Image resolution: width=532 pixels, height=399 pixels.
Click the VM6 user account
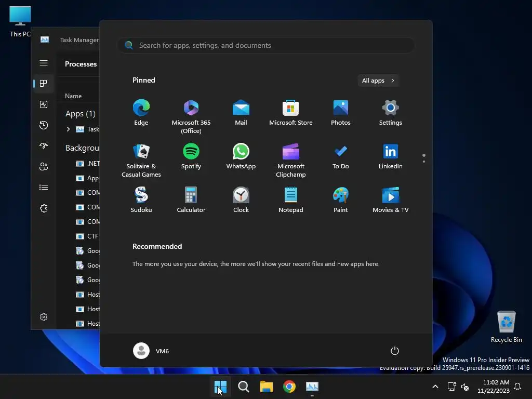coord(151,351)
